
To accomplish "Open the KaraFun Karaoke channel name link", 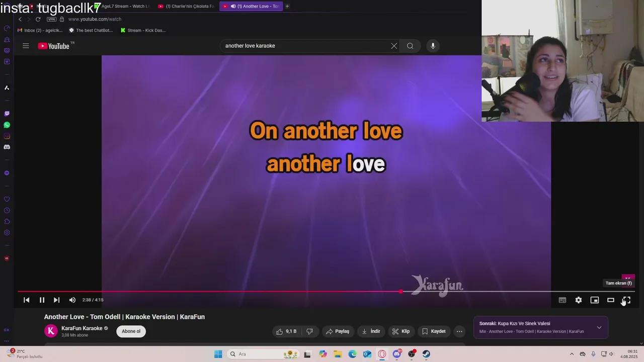I will coord(82,328).
